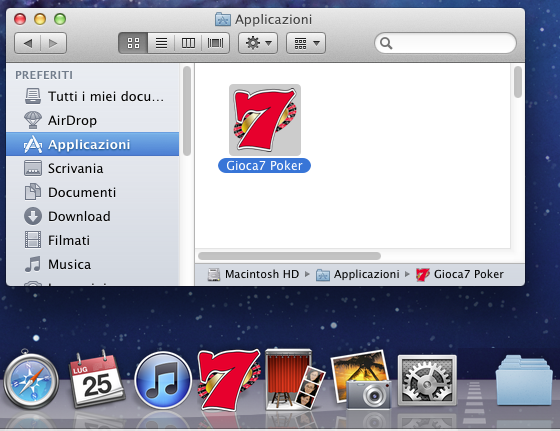Close the Applicazioni window with red button
Image resolution: width=560 pixels, height=431 pixels.
(20, 19)
